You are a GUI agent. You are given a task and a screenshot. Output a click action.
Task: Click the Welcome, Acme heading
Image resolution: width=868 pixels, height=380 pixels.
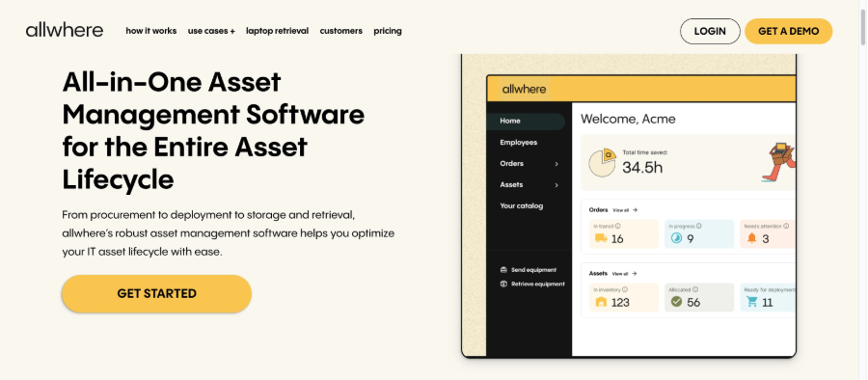coord(628,119)
